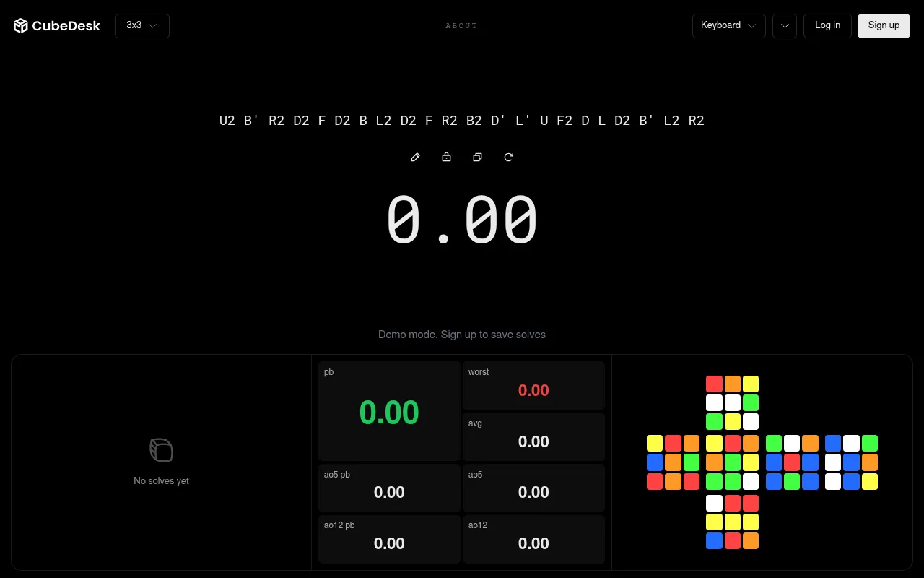
Task: Lock the current scramble
Action: (x=446, y=158)
